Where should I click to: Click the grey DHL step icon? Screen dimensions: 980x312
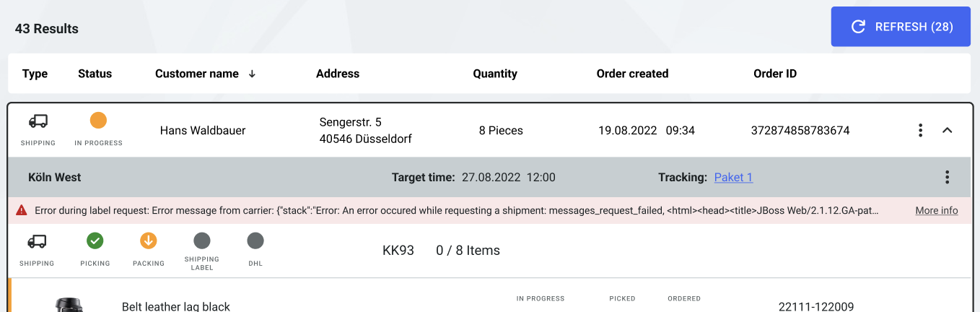[x=255, y=241]
